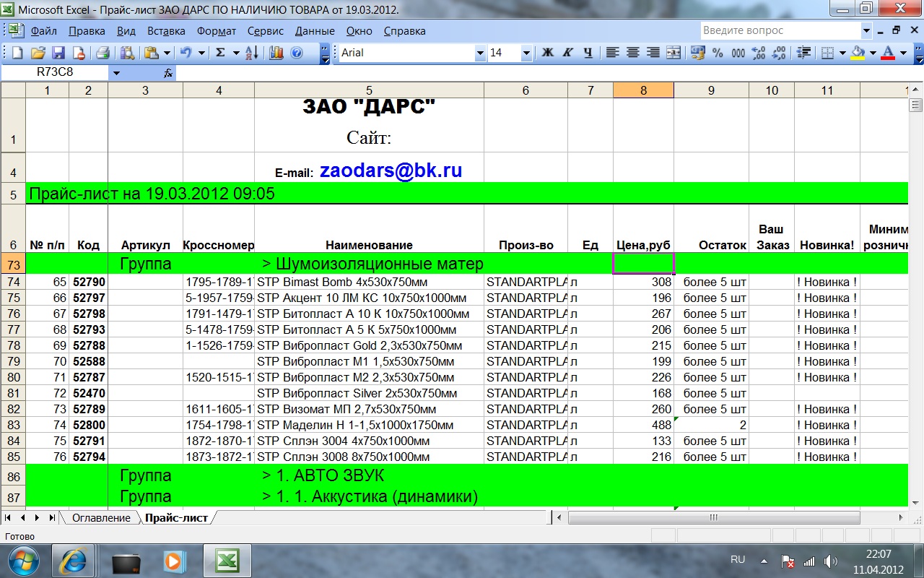Image resolution: width=924 pixels, height=578 pixels.
Task: Select the Прайс-лист sheet tab
Action: 176,518
